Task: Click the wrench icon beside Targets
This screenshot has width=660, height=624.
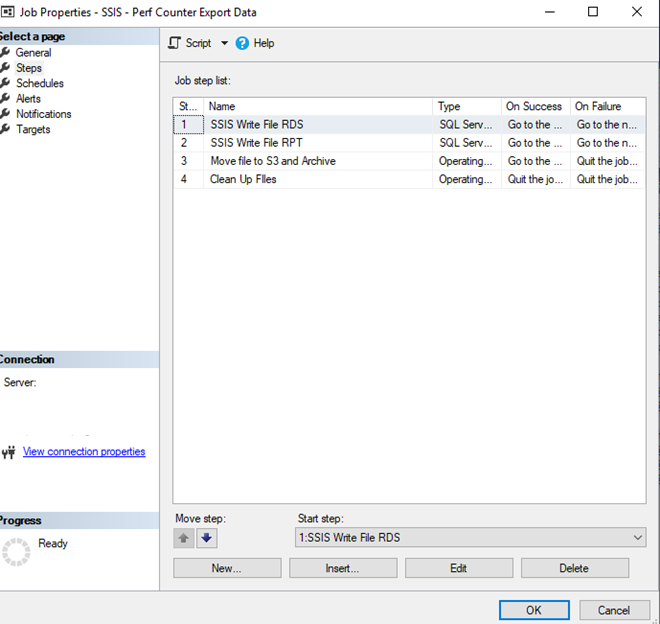Action: tap(5, 129)
